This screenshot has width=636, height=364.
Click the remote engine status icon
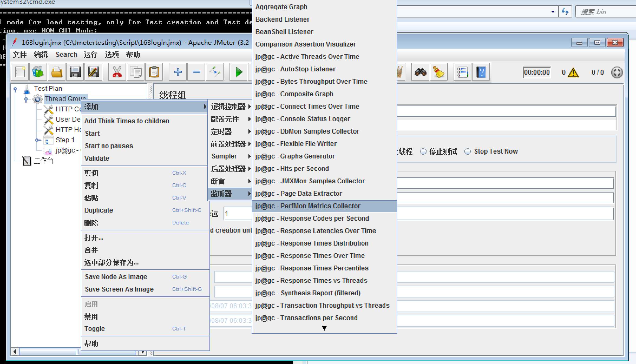coord(617,72)
